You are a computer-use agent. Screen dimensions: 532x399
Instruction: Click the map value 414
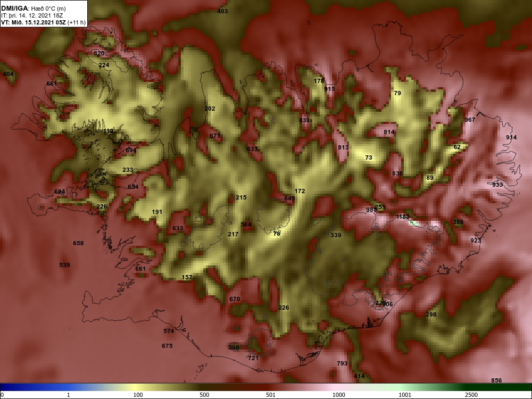pyautogui.click(x=359, y=376)
